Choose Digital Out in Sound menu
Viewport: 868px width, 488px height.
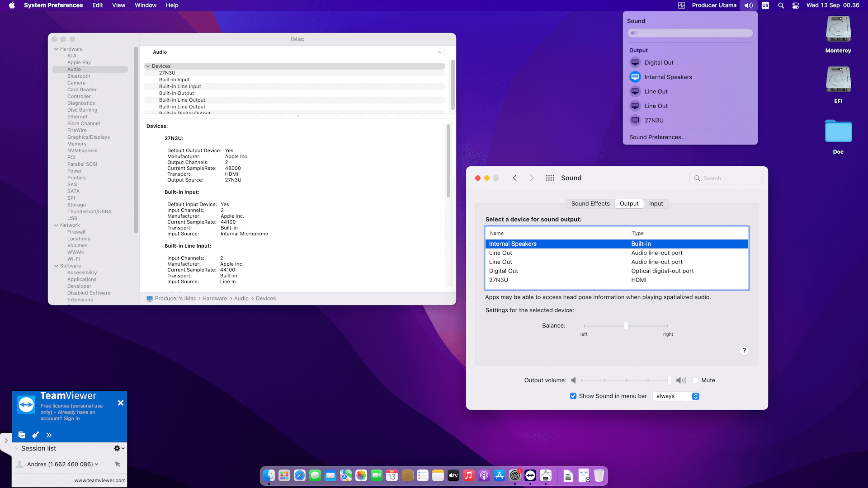click(690, 63)
